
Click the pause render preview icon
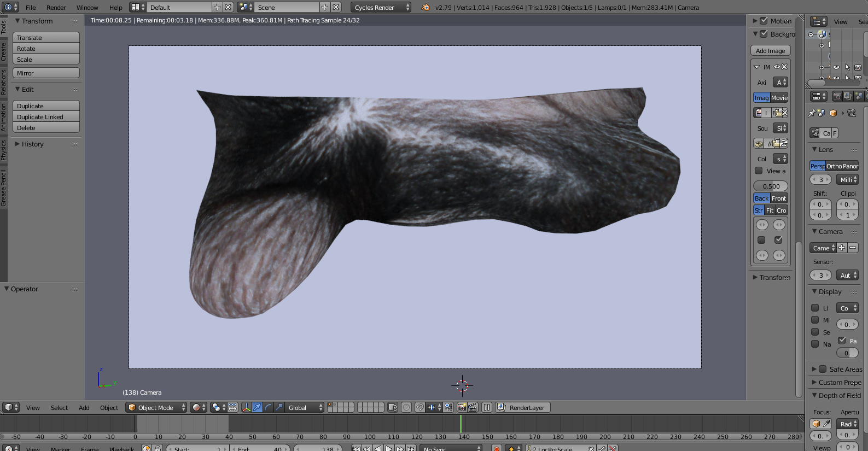click(486, 407)
